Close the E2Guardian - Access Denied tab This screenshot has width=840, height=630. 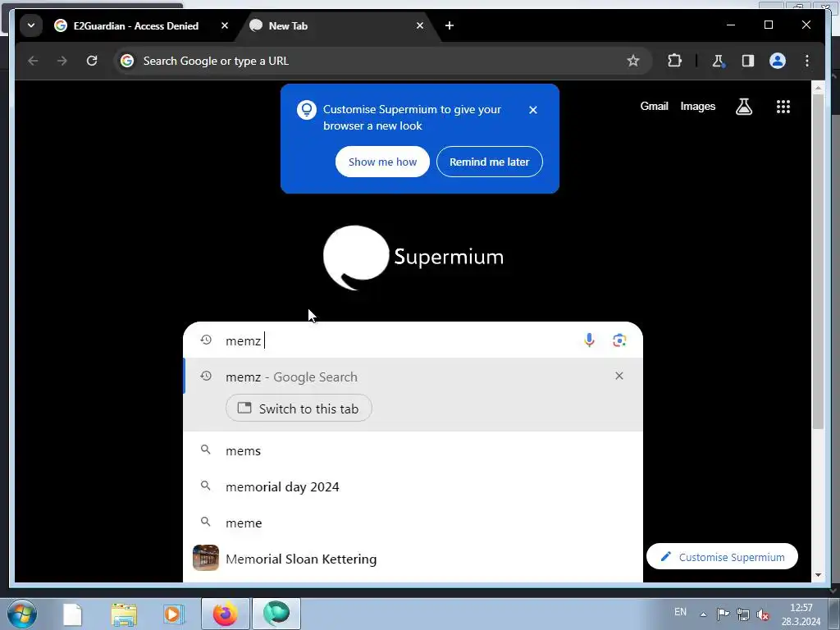[225, 25]
